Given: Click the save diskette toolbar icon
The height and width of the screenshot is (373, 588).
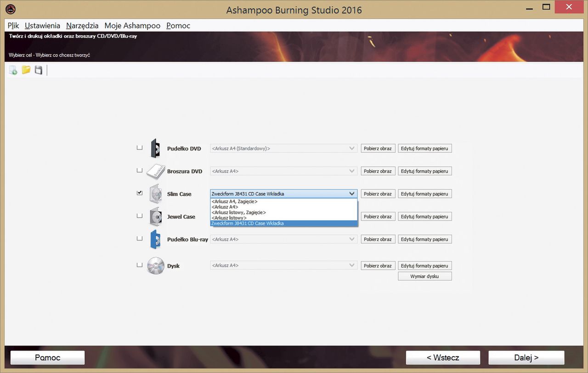Looking at the screenshot, I should (39, 70).
